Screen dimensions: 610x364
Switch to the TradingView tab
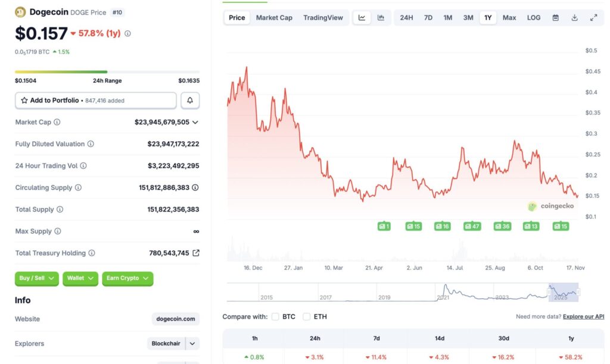pyautogui.click(x=323, y=17)
